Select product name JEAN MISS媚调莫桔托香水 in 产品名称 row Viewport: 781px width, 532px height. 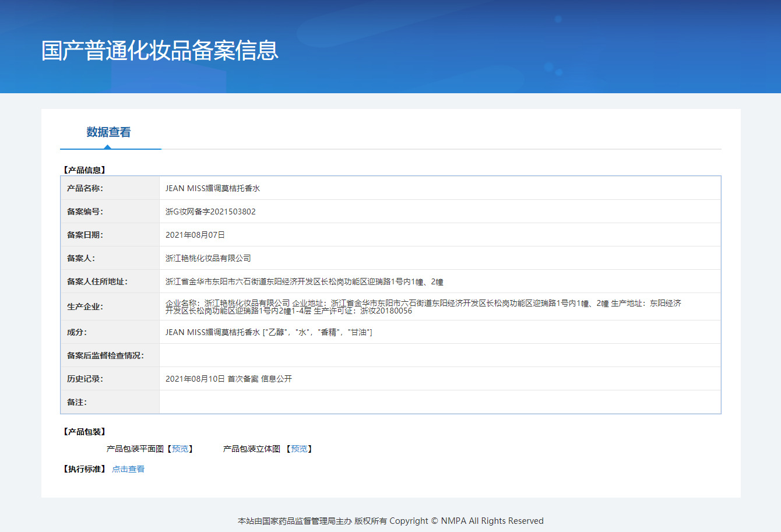click(213, 188)
